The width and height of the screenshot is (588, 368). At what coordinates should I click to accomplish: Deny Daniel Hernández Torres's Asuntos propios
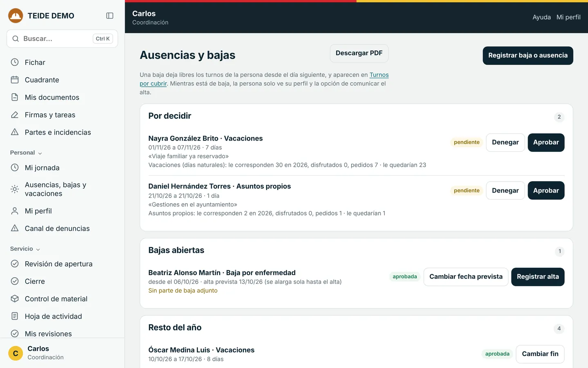point(505,191)
